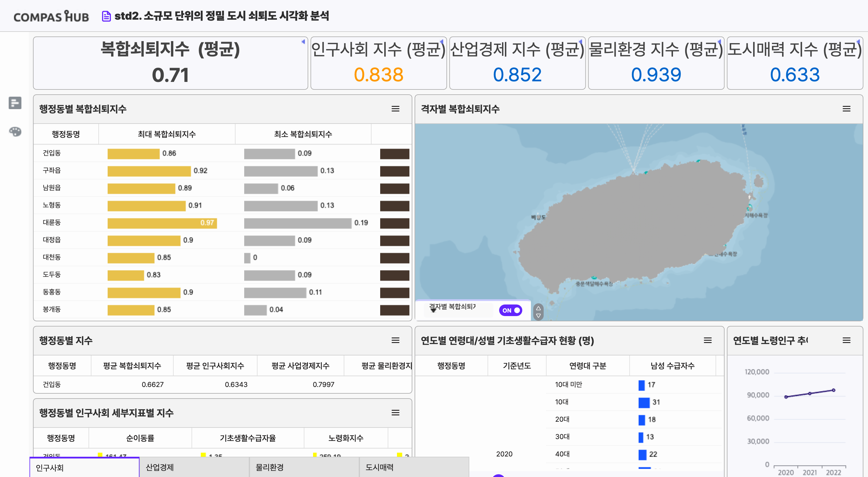
Task: Open hamburger menu of 연도별 노령인구 panel
Action: tap(846, 340)
